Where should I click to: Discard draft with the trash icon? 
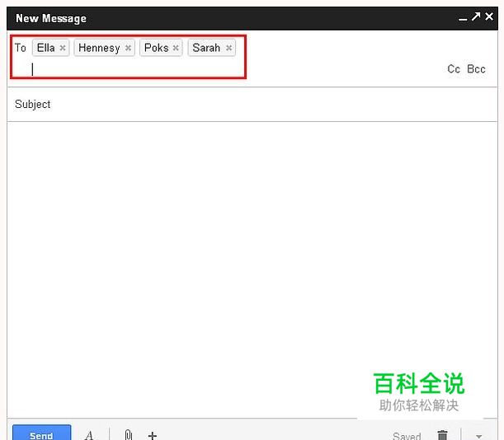click(x=443, y=435)
